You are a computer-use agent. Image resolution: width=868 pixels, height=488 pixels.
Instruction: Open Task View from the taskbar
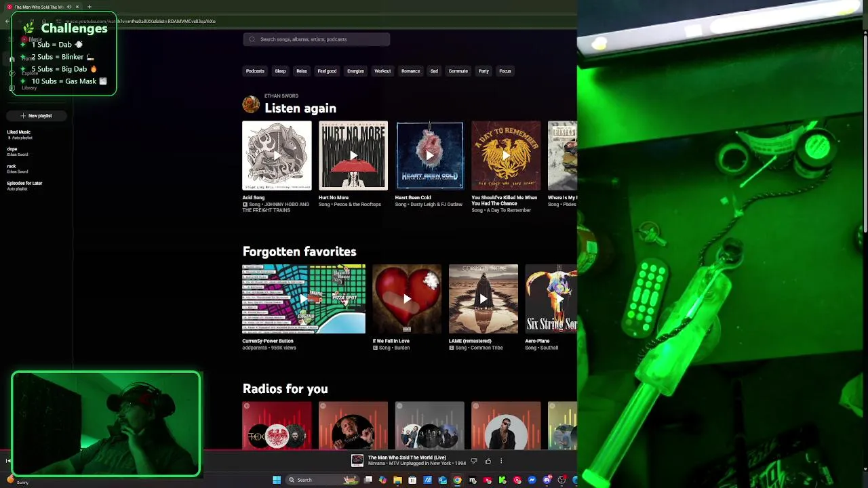point(368,480)
